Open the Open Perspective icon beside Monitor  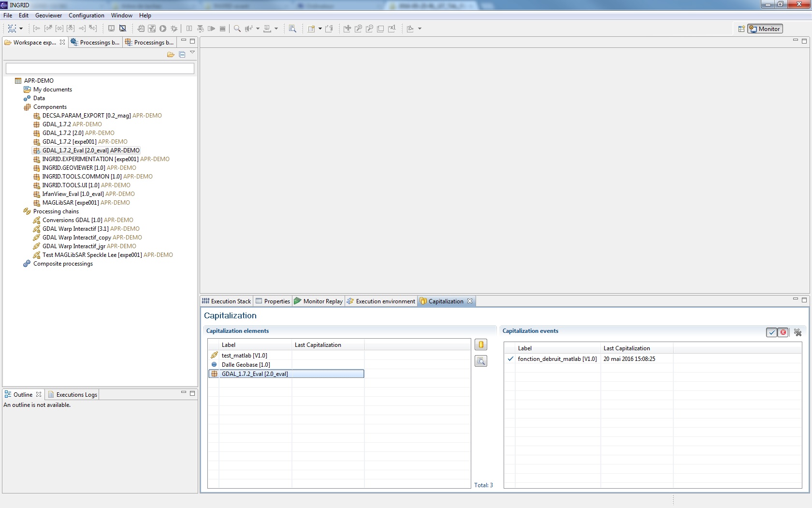741,29
